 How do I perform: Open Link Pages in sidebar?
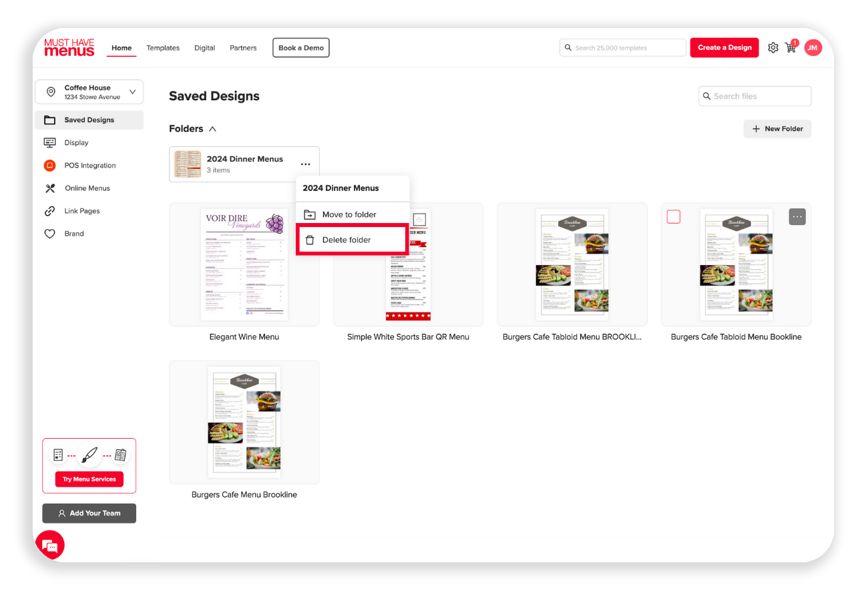point(89,211)
